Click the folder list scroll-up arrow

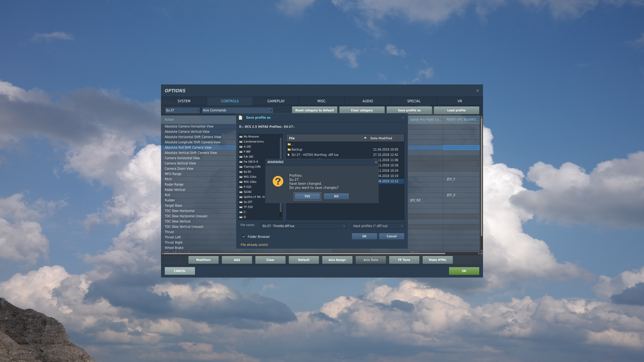pyautogui.click(x=281, y=136)
